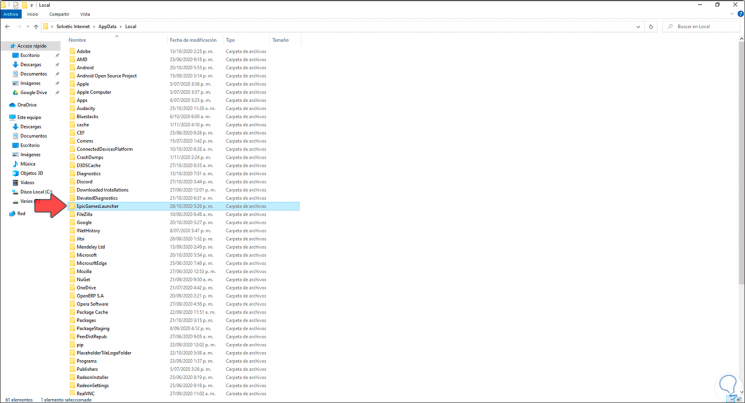Viewport: 745px width, 403px height.
Task: Click the AMD folder icon
Action: 72,59
